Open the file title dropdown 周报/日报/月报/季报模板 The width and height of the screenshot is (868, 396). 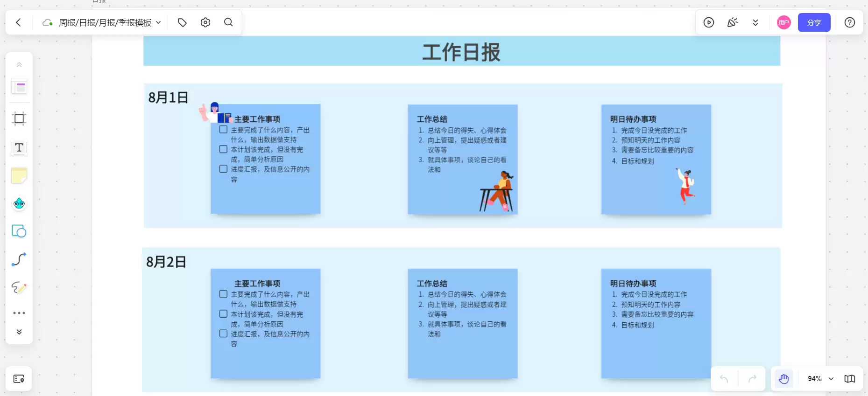coord(110,22)
